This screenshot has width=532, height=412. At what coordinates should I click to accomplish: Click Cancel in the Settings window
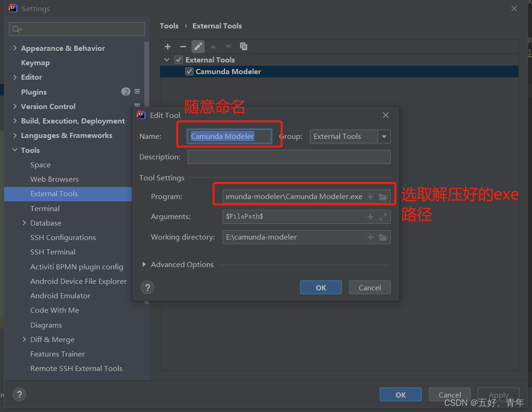(450, 395)
